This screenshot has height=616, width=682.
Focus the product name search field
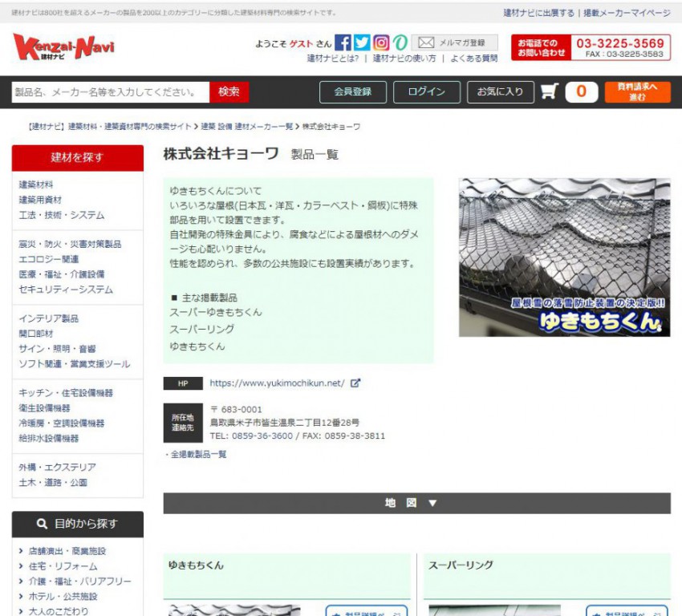click(x=111, y=92)
